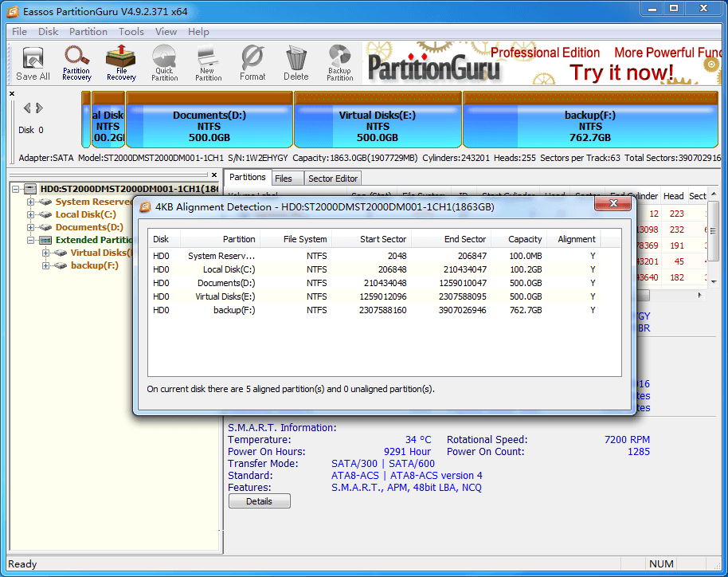Launch Partition Recovery tool
Image resolution: width=728 pixels, height=577 pixels.
coord(76,63)
